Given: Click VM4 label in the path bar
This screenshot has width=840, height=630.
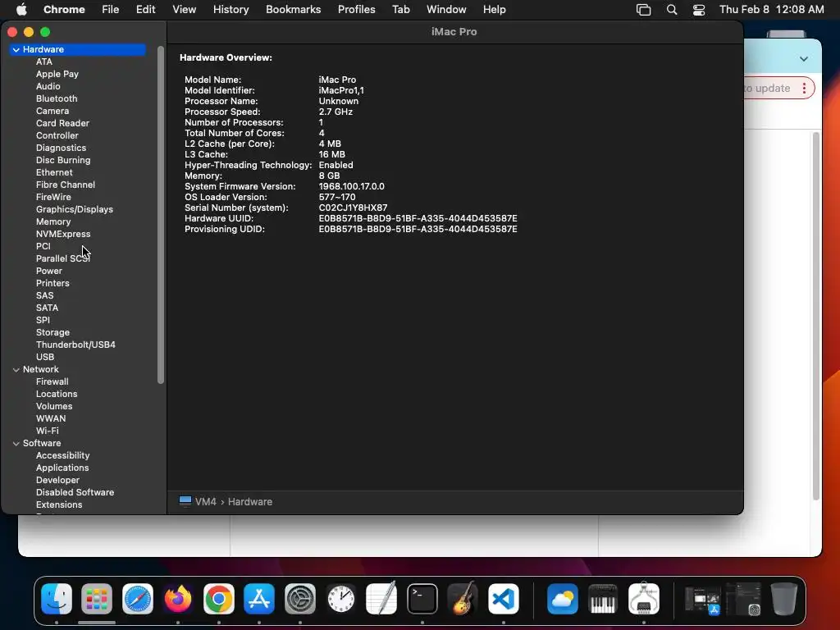Looking at the screenshot, I should pos(206,502).
